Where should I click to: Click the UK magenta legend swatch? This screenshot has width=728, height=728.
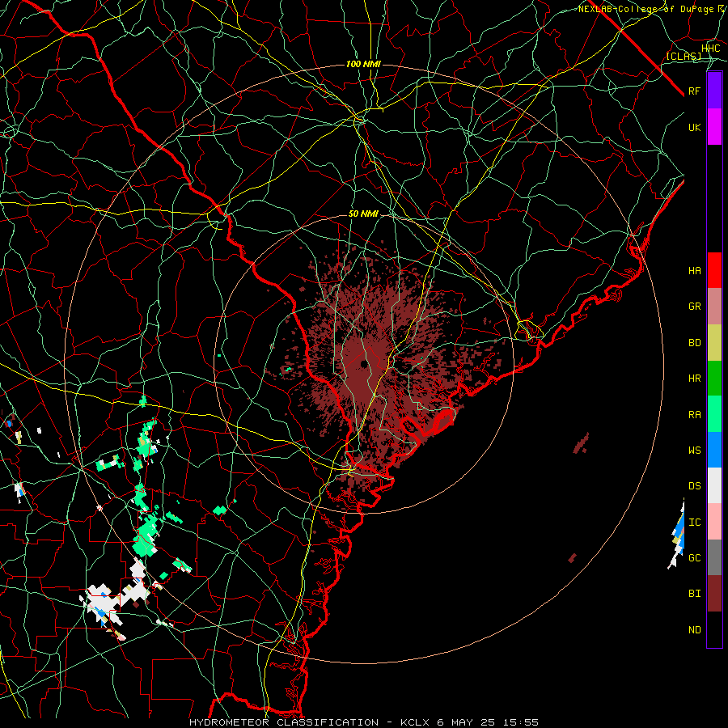[714, 127]
